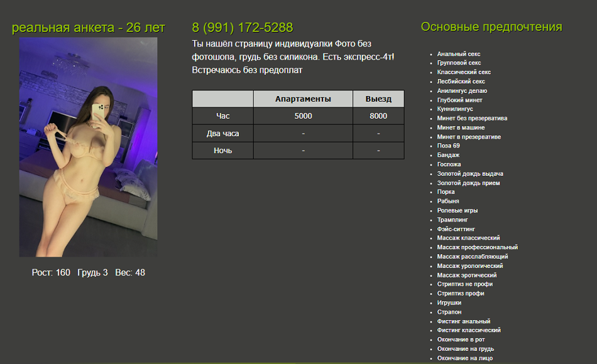597x364 pixels.
Task: Select the "Два часа" row label
Action: click(222, 134)
